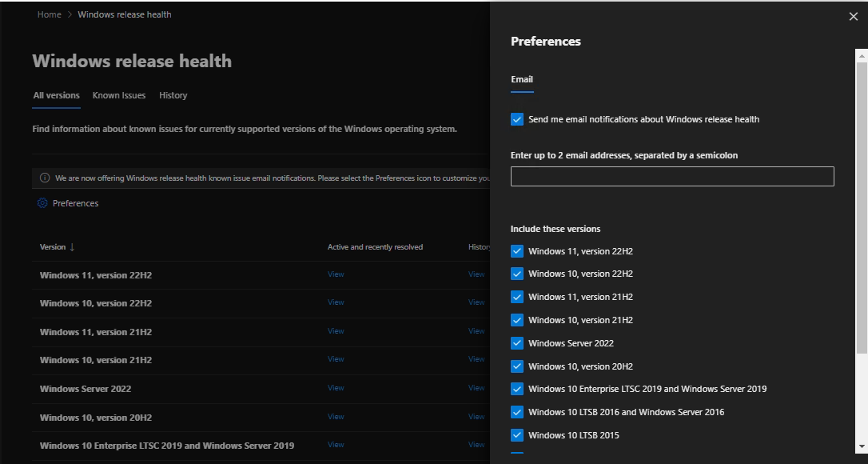Click Preferences panel scrollbar thumb
This screenshot has height=464, width=868.
(x=862, y=206)
